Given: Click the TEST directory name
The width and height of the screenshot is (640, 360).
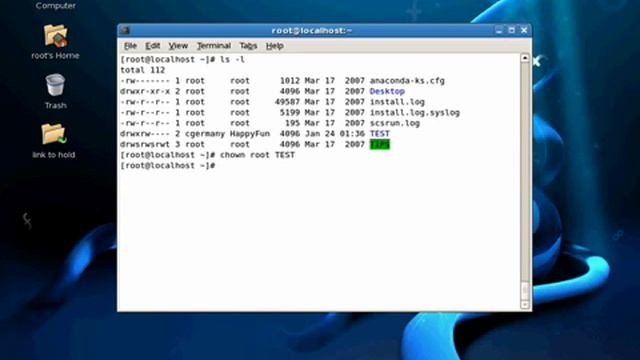Looking at the screenshot, I should 380,134.
